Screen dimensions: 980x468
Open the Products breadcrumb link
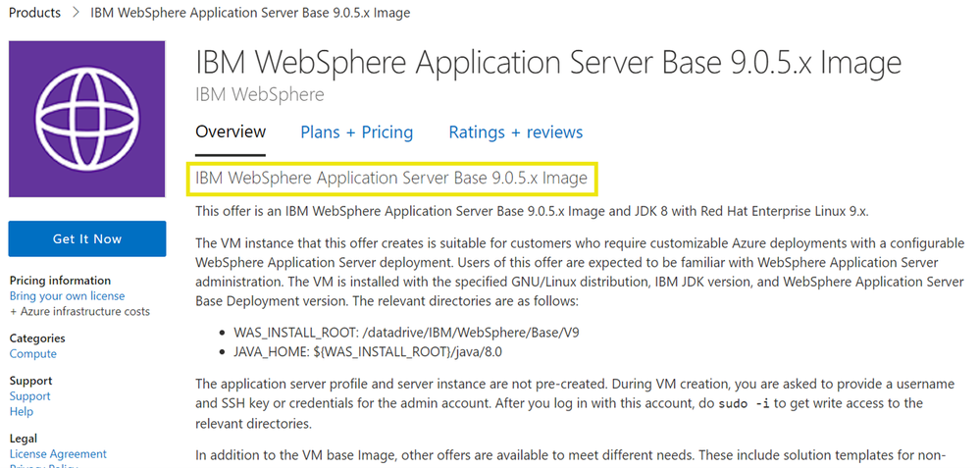(35, 13)
